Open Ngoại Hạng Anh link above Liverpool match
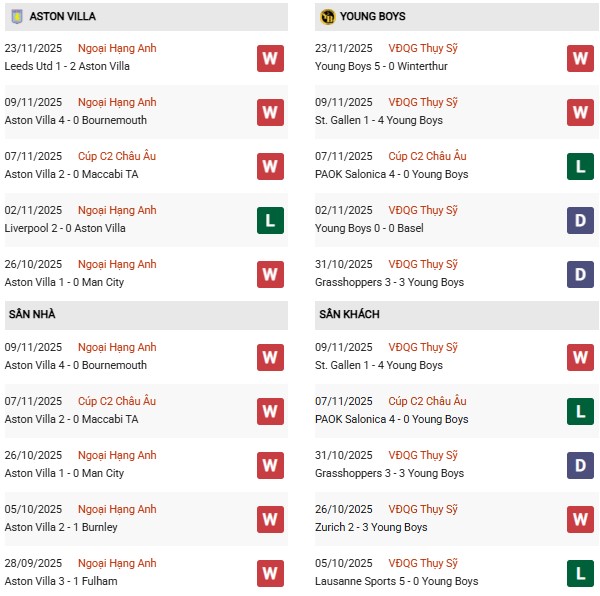 tap(117, 210)
